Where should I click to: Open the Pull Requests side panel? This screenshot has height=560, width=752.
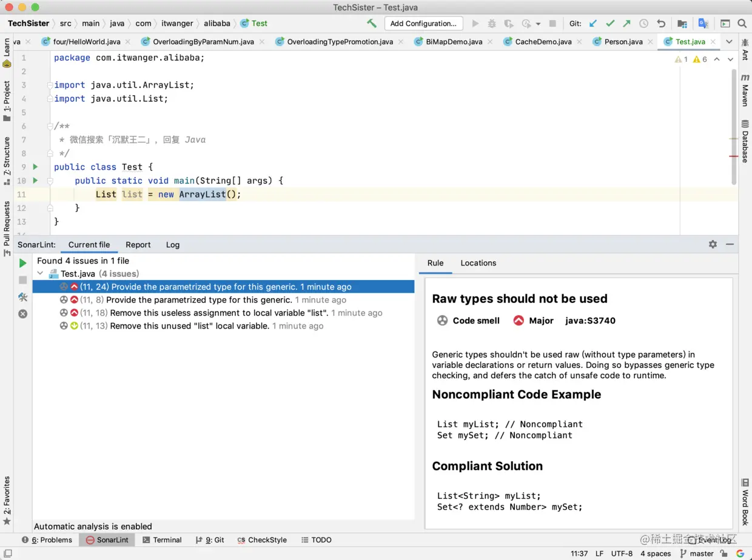tap(7, 228)
